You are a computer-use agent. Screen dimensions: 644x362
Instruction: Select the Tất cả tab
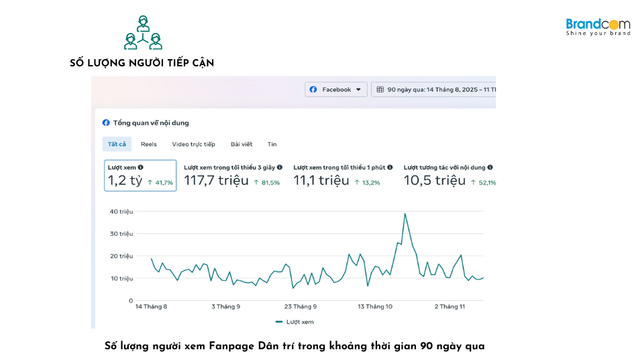tap(117, 144)
